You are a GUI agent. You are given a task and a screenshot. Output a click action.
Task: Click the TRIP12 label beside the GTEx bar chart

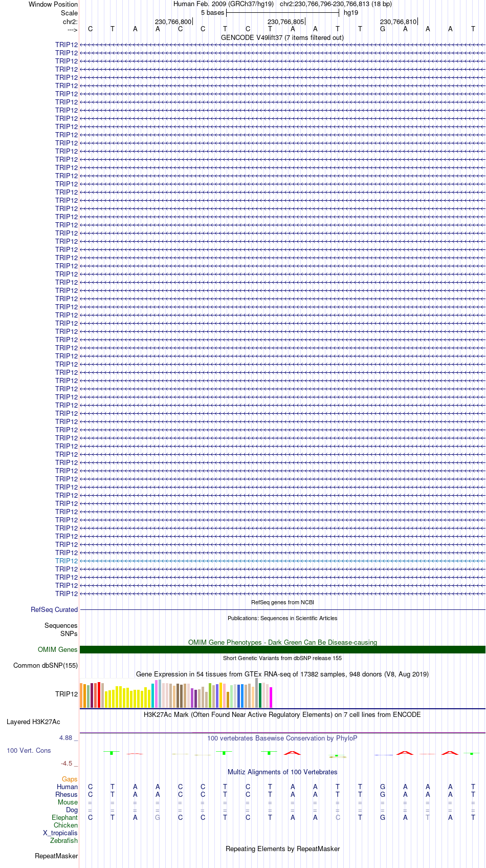pos(67,694)
